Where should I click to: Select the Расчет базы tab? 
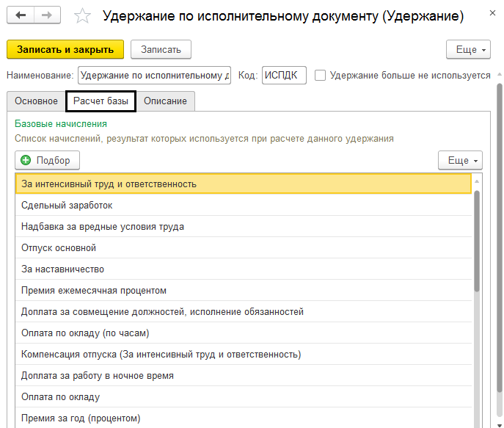(x=101, y=101)
